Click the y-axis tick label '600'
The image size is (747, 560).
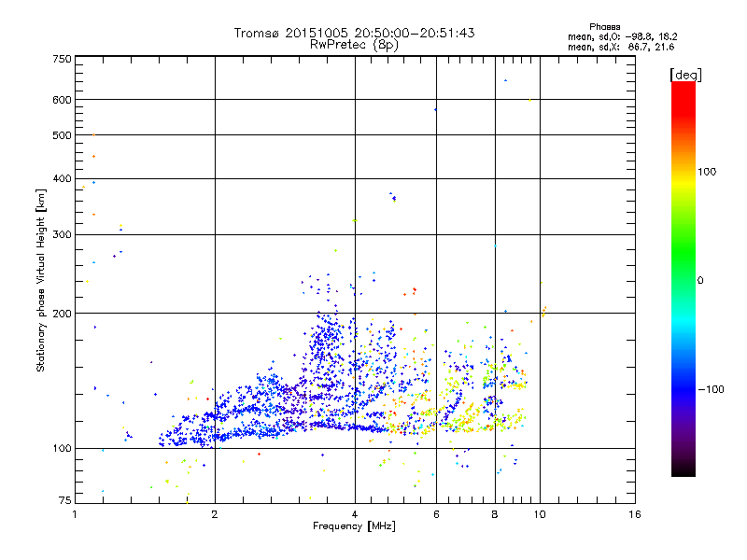click(62, 100)
